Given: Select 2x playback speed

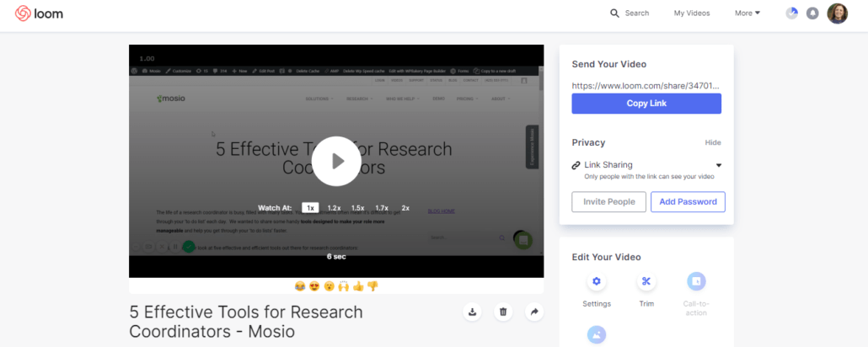Looking at the screenshot, I should pos(405,208).
